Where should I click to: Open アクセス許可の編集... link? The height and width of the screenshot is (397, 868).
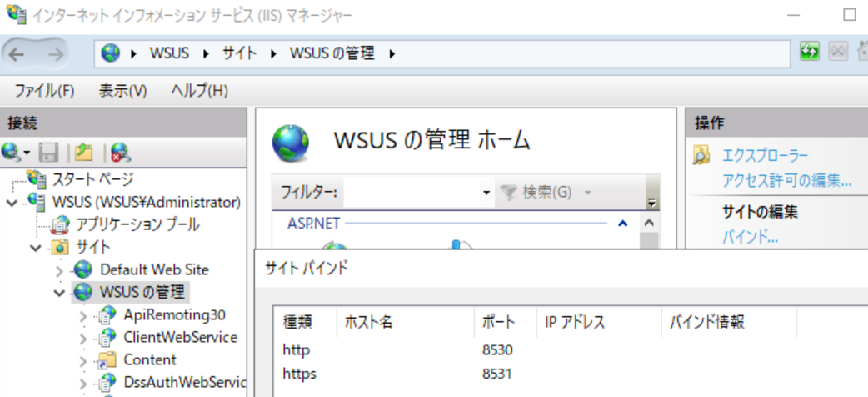(786, 180)
